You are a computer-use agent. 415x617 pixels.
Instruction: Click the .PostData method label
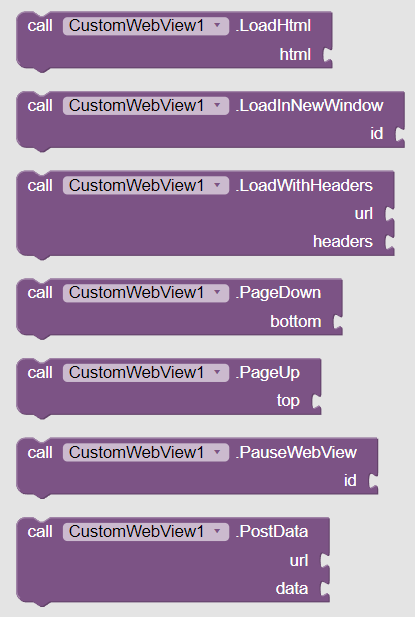pyautogui.click(x=272, y=532)
